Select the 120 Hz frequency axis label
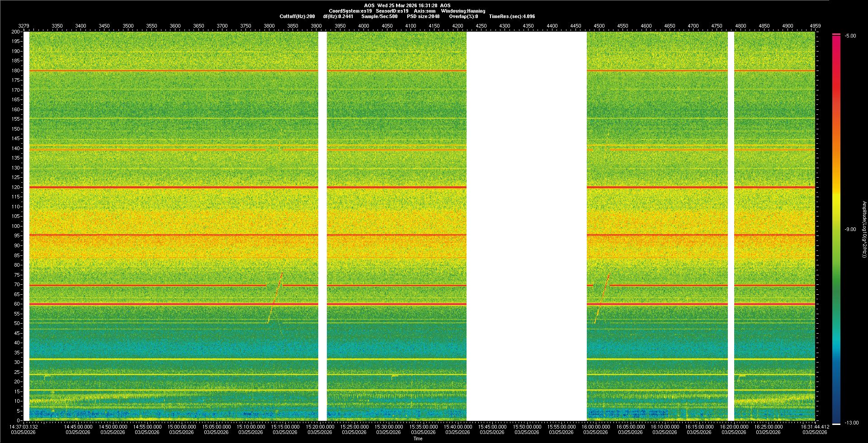 click(x=16, y=187)
